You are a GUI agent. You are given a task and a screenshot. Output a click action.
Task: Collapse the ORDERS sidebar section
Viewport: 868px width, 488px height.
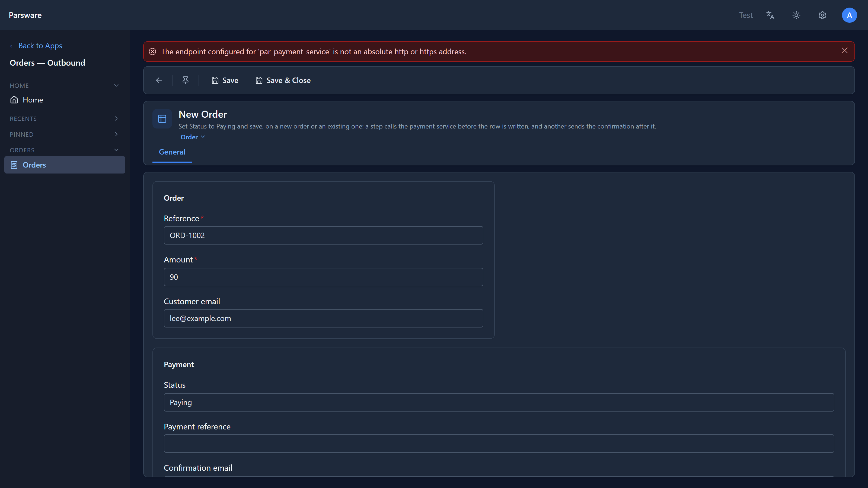point(64,150)
